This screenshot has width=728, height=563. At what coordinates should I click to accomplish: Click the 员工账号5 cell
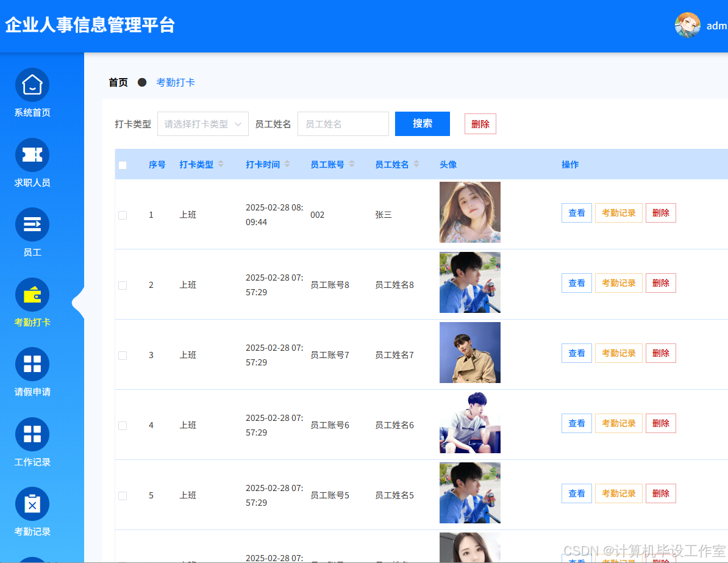pos(330,496)
